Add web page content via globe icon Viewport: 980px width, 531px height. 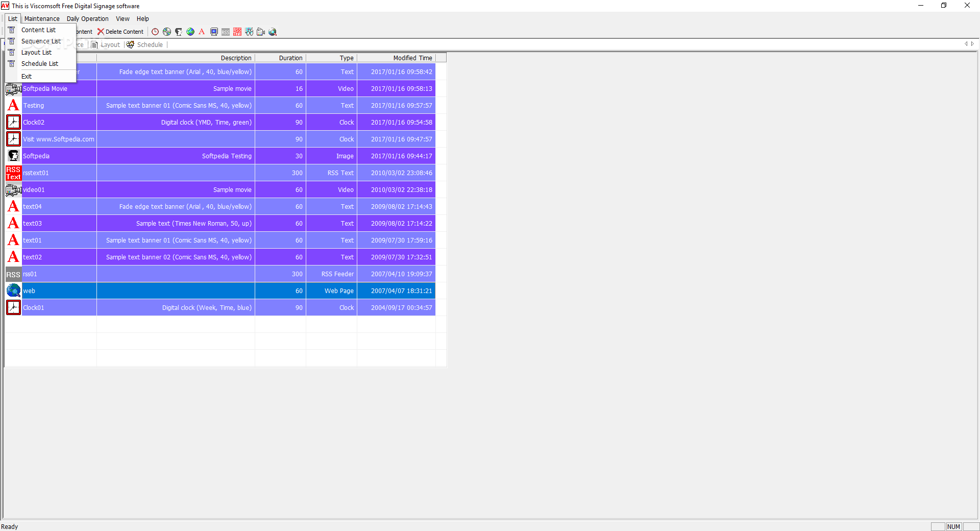190,32
